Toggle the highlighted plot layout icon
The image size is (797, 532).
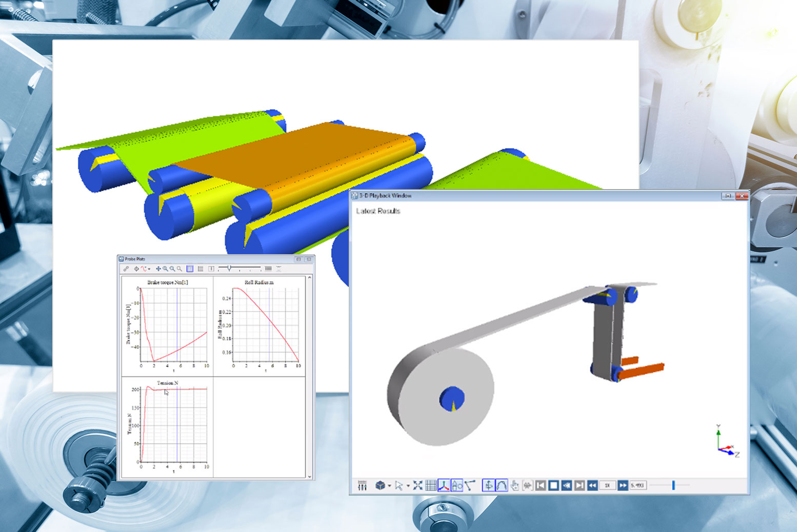coord(190,269)
